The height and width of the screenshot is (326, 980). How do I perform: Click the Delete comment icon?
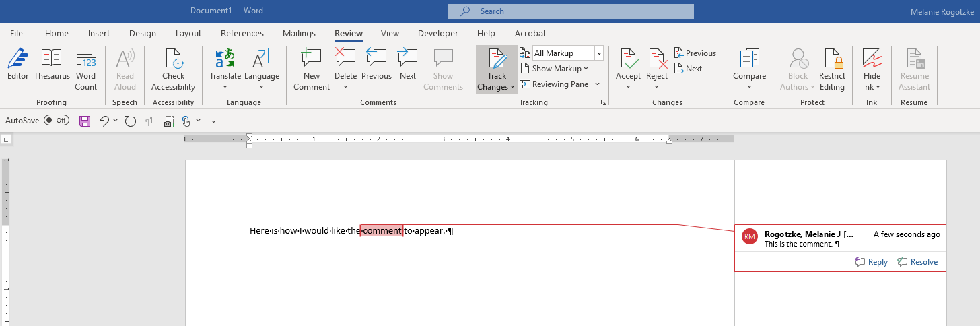[x=345, y=59]
